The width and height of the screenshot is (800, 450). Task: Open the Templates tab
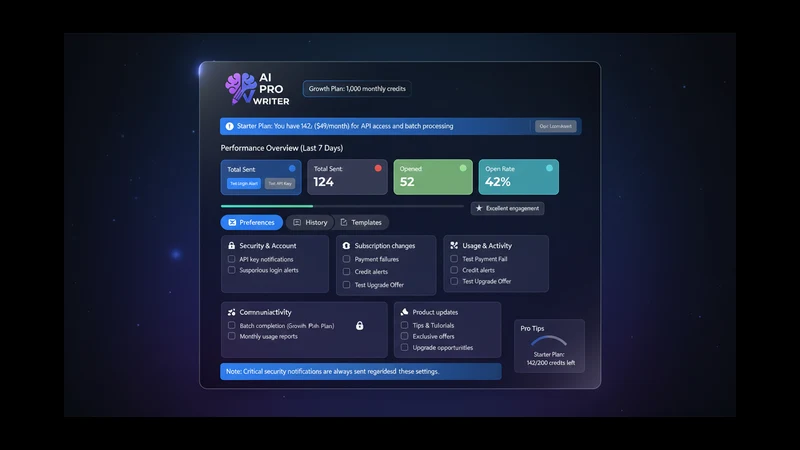point(361,222)
